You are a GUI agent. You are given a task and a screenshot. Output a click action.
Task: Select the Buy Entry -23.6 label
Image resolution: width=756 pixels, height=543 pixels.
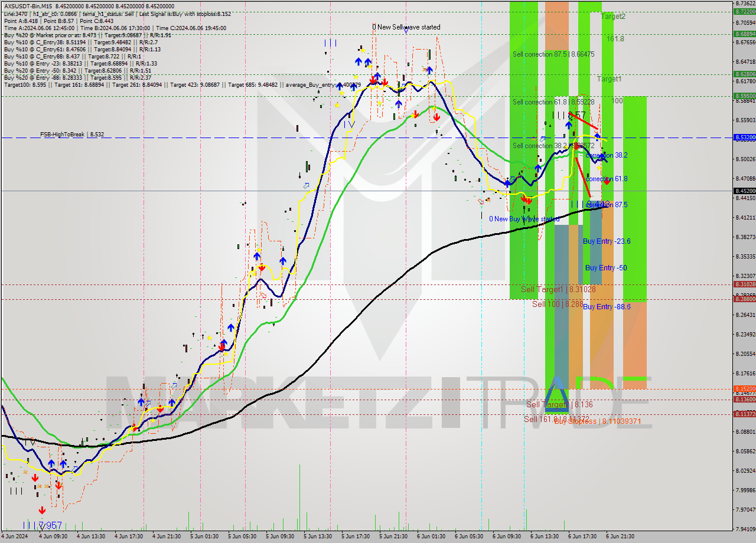607,241
